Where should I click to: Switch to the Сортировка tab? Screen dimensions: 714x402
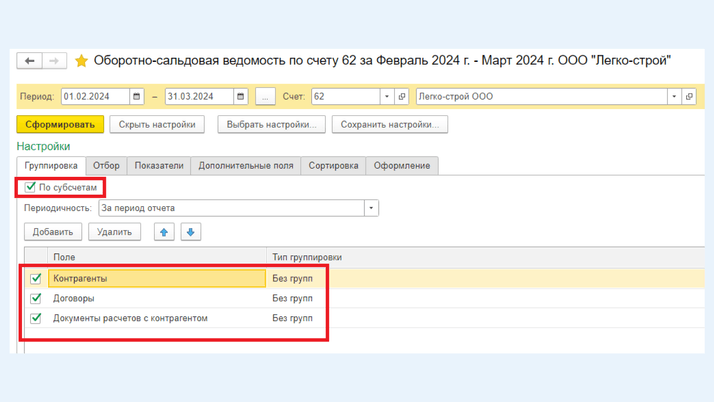point(333,166)
